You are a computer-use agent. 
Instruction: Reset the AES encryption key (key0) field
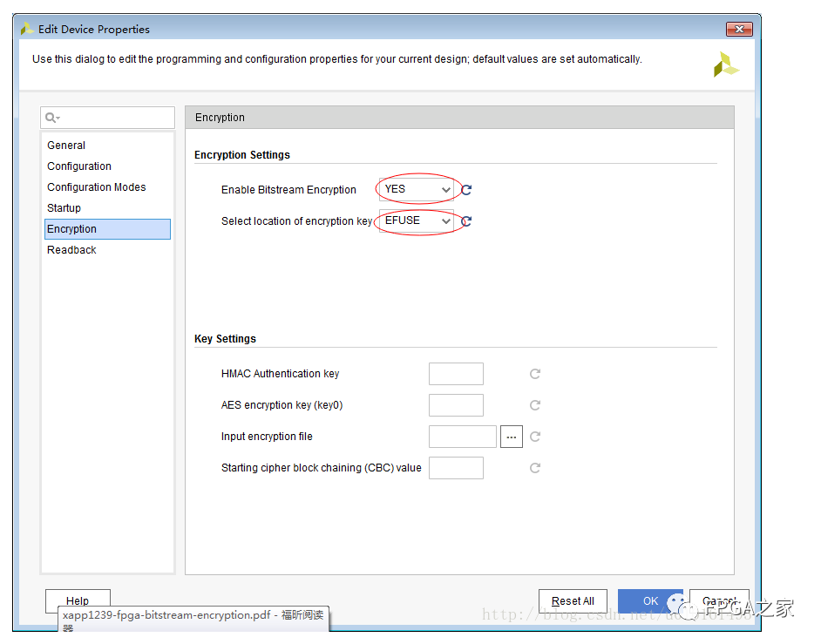click(534, 405)
